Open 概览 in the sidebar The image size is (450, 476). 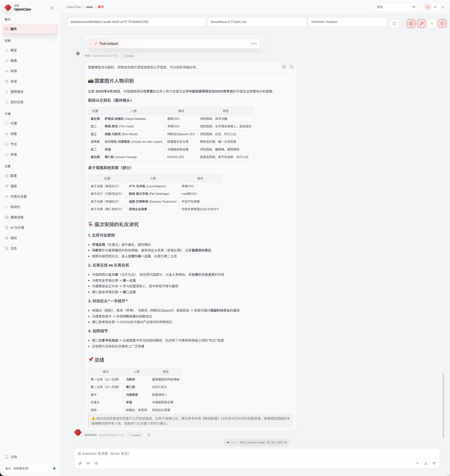point(30,50)
